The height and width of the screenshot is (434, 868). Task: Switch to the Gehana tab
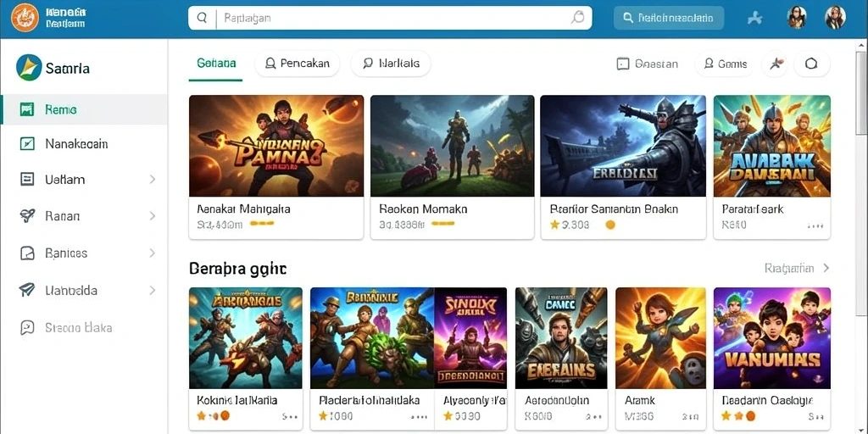216,63
